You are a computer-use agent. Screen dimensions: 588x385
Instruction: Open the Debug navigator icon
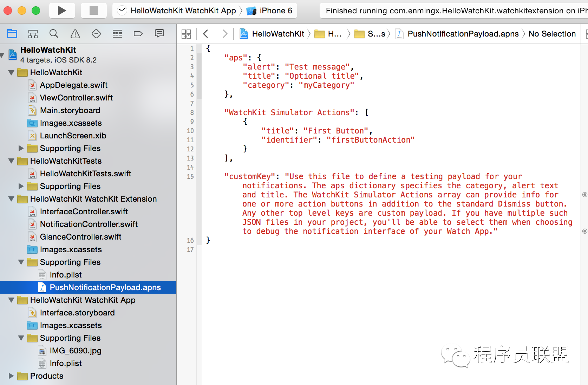(117, 34)
